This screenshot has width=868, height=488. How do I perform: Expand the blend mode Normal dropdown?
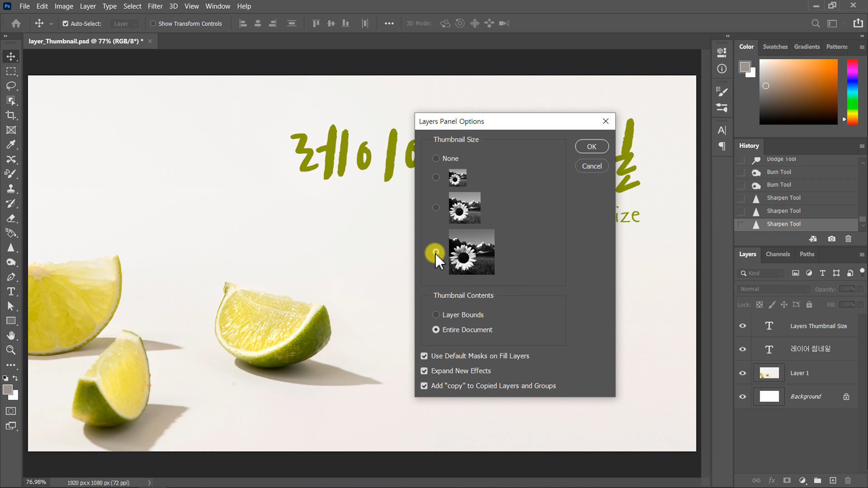coord(774,289)
